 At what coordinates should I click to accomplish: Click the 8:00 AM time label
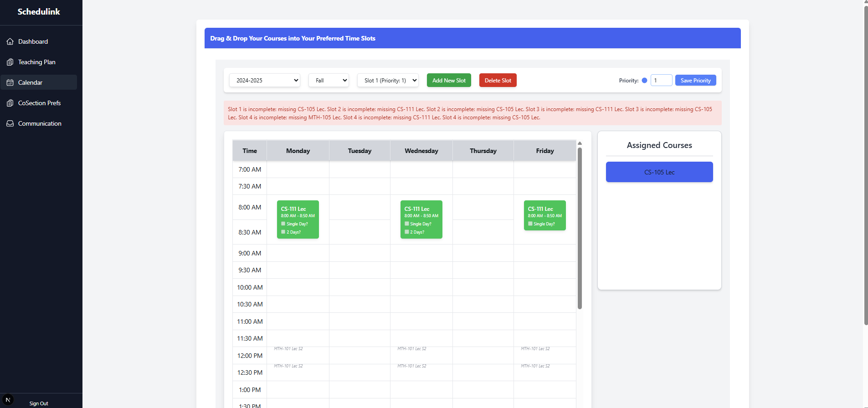(250, 207)
